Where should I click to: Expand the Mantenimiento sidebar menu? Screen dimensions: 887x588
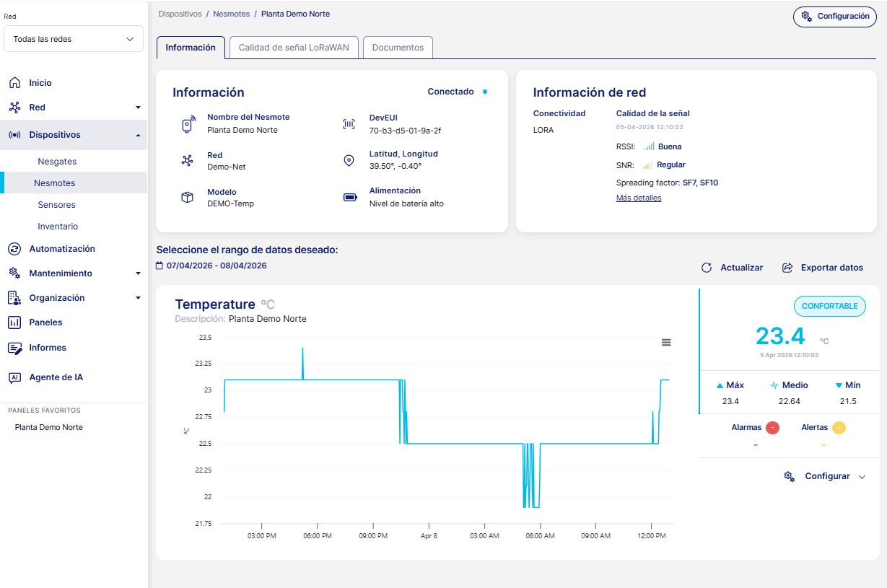tap(137, 273)
